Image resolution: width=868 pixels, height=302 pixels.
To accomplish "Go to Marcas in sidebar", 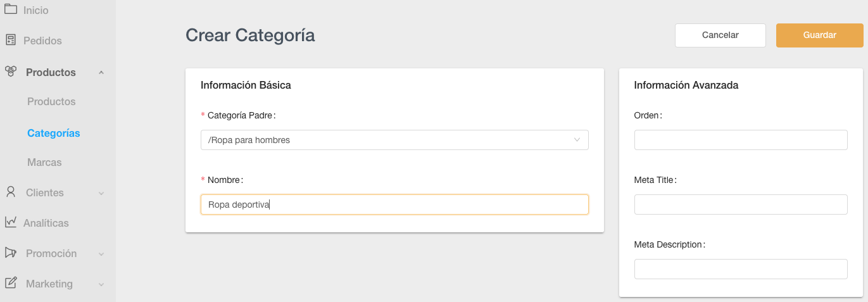I will pos(44,163).
